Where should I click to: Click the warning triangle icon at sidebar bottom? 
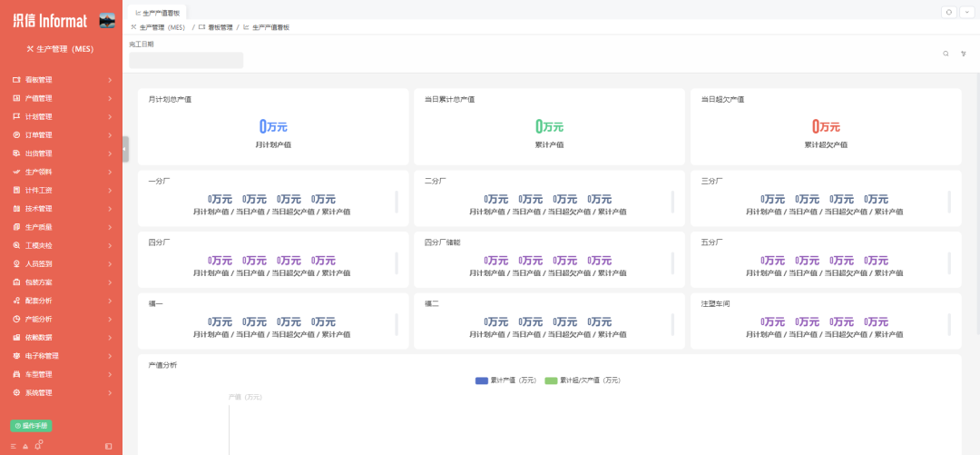tap(25, 446)
